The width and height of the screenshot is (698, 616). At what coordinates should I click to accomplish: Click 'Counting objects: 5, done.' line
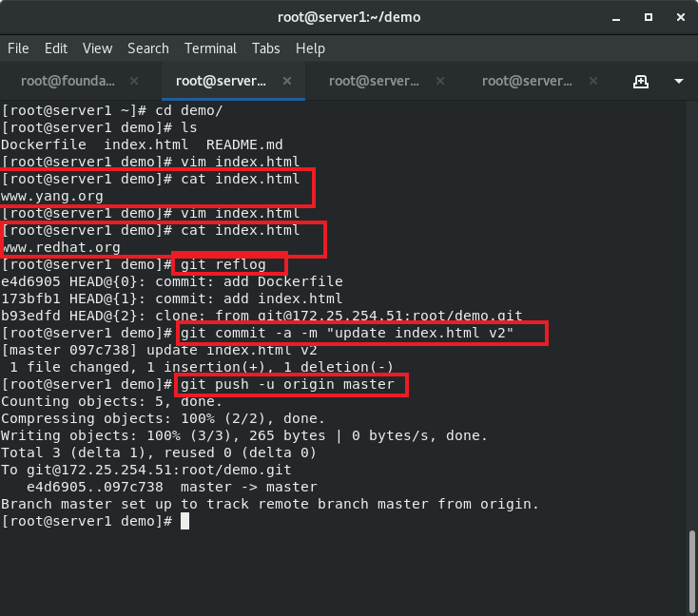(111, 401)
